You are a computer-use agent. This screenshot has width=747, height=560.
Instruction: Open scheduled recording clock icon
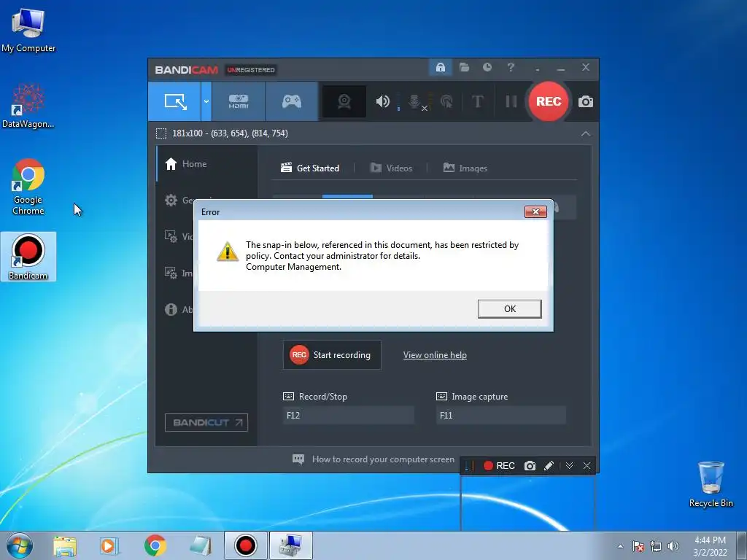(487, 68)
